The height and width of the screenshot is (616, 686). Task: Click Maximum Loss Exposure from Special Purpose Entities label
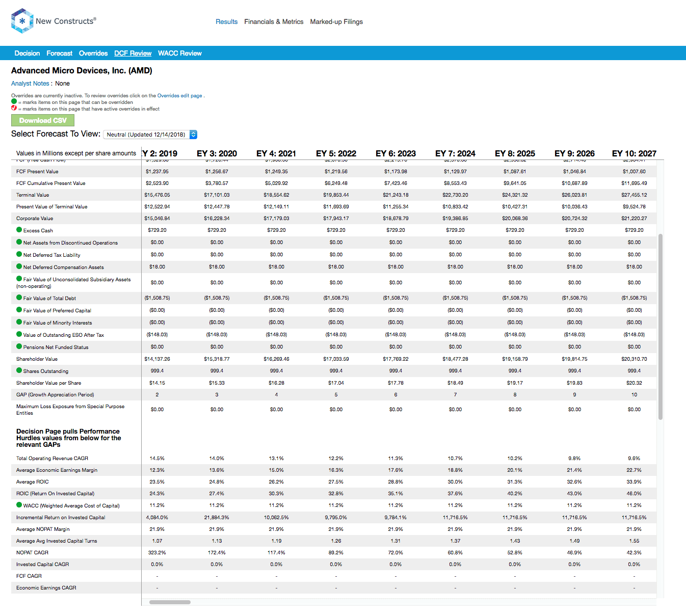coord(70,410)
